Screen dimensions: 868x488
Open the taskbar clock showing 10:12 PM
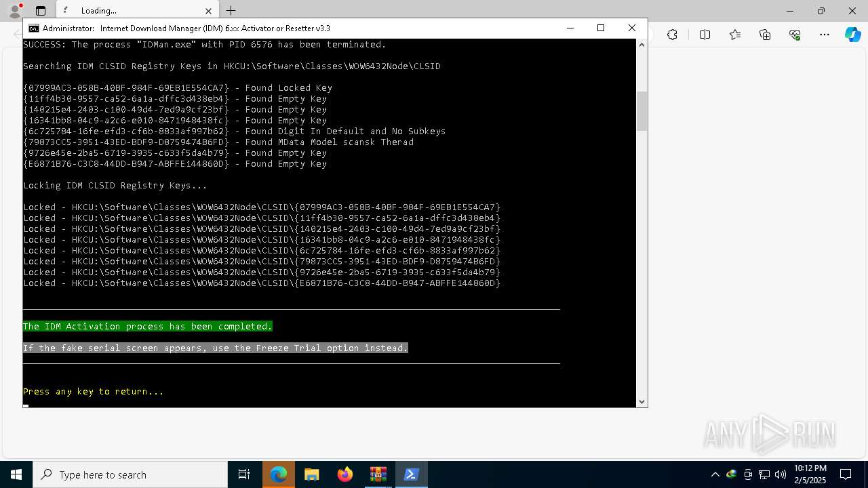[x=810, y=474]
